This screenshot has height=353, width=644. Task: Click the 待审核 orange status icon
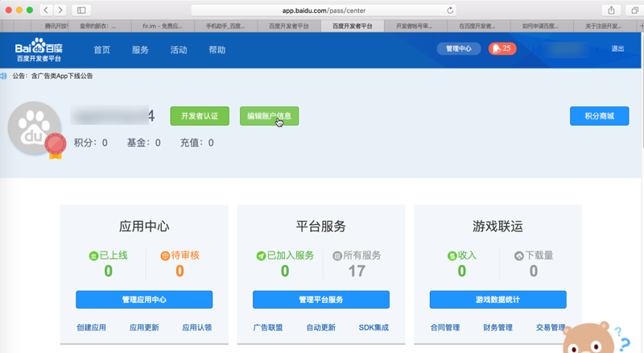pos(165,256)
